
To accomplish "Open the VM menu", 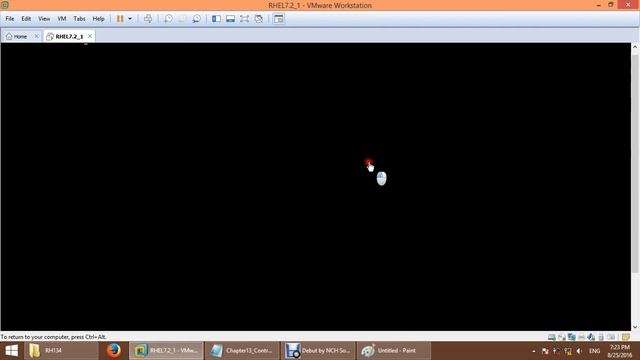I will pyautogui.click(x=62, y=19).
